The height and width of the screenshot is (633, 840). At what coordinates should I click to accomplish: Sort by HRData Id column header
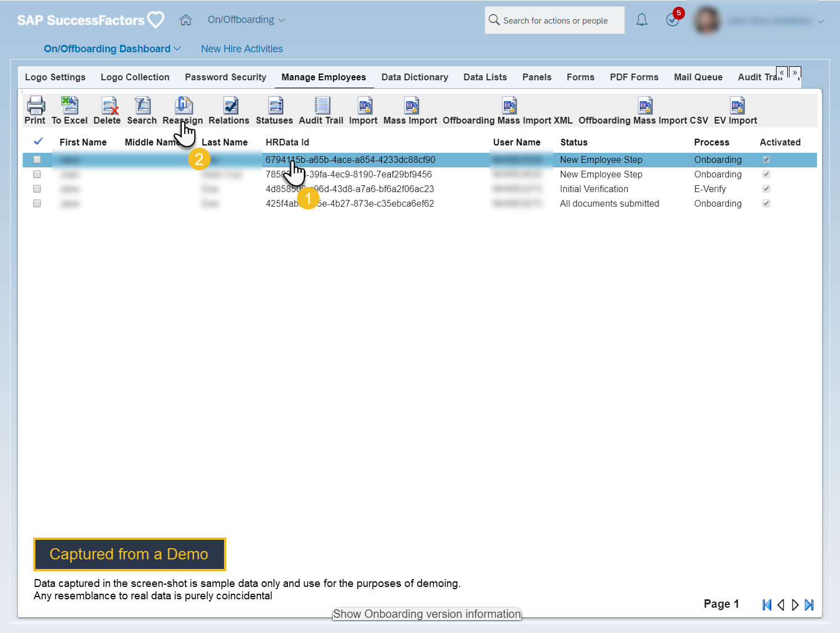(x=287, y=142)
